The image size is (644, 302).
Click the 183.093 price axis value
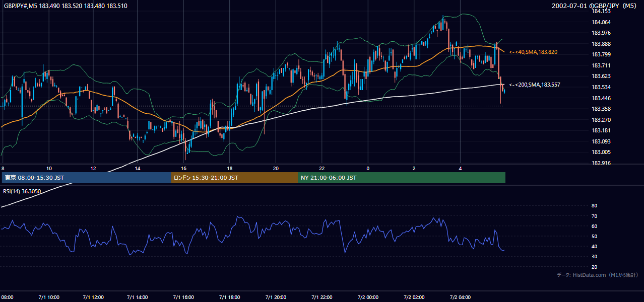tap(601, 141)
